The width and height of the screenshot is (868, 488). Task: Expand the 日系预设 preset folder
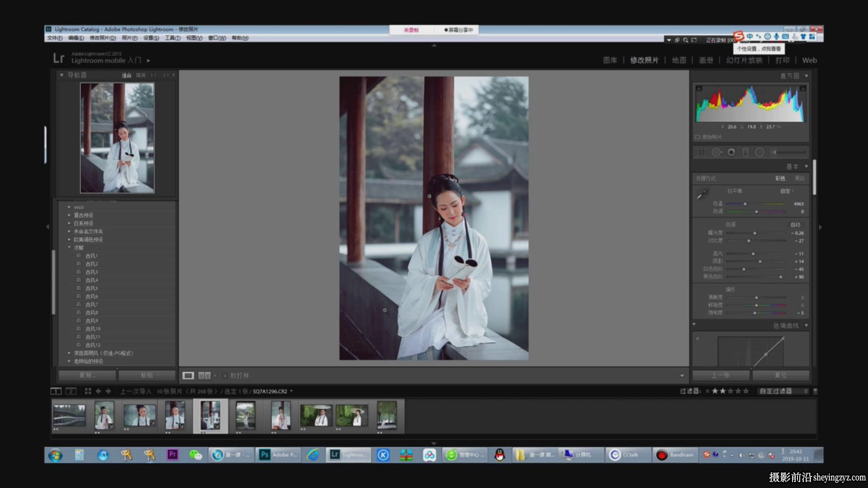69,223
